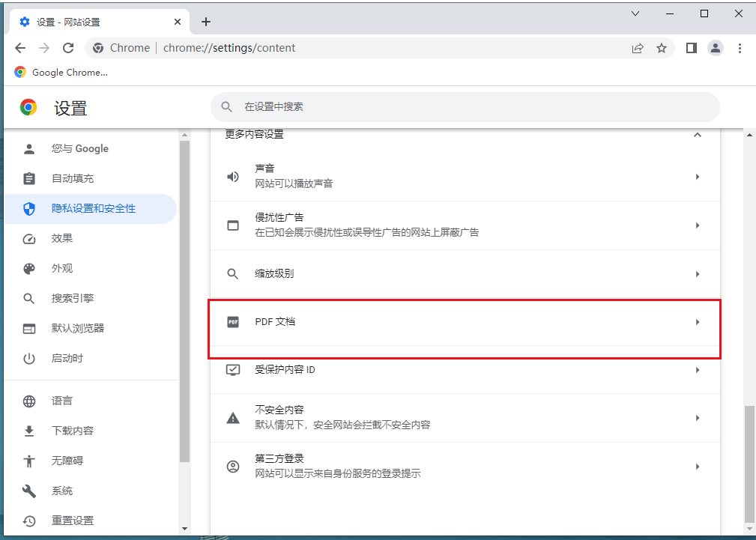Open 外观 settings
The height and width of the screenshot is (540, 756).
click(91, 268)
